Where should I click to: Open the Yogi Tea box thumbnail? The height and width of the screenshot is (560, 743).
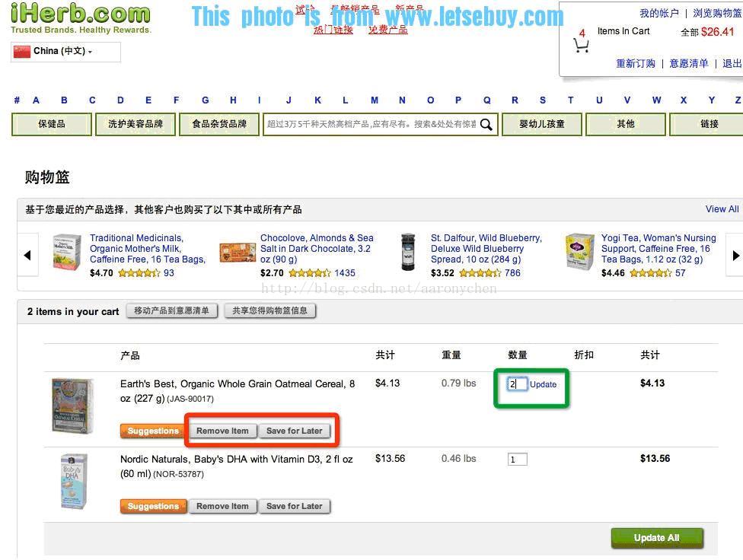click(x=579, y=251)
